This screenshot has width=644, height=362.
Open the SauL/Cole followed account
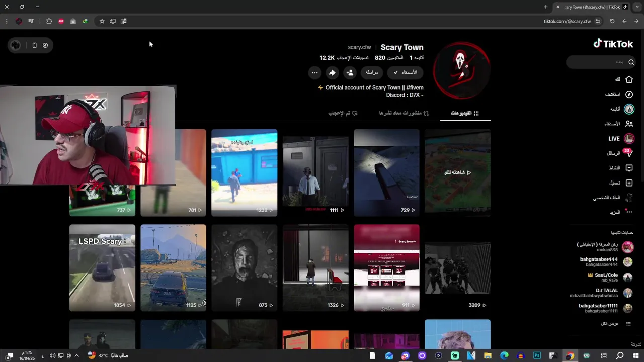click(610, 277)
